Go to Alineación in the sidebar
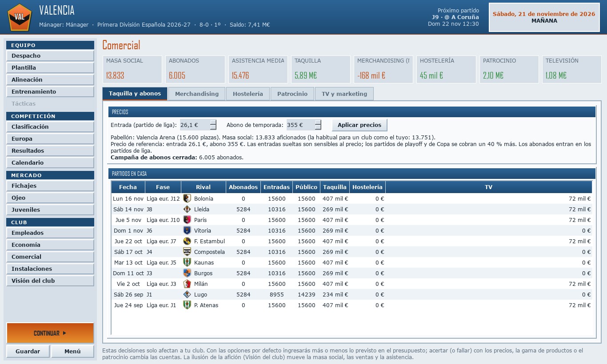The width and height of the screenshot is (607, 364). (x=50, y=80)
